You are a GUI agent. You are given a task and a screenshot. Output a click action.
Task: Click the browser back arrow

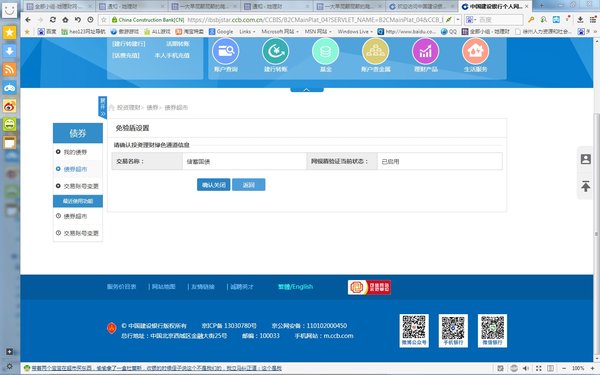(x=28, y=20)
